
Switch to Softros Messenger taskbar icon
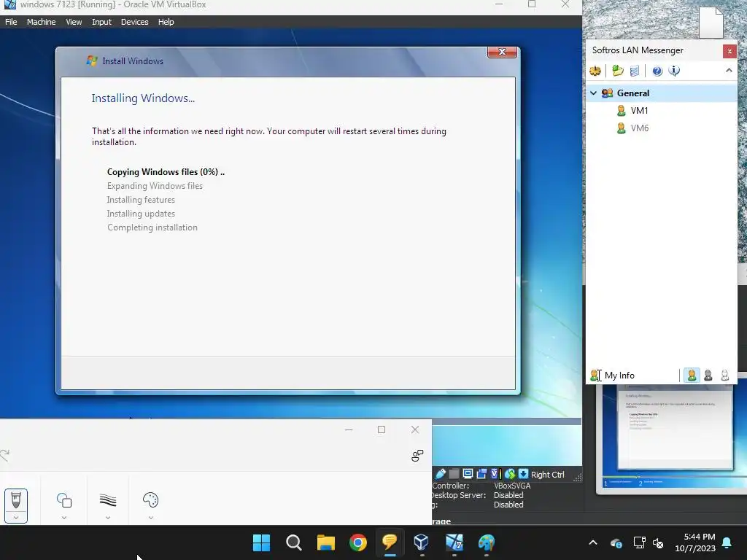(x=390, y=542)
